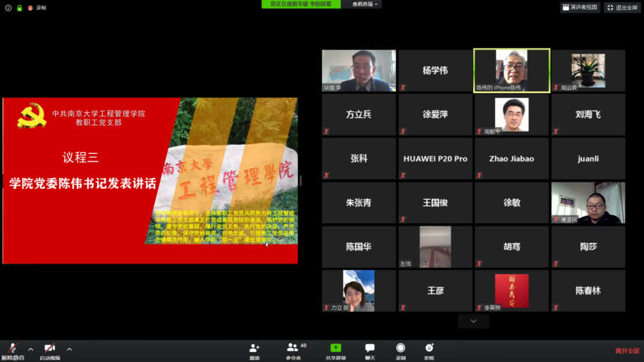Click the red 离开会议 leave meeting button
This screenshot has width=644, height=362.
[x=627, y=350]
